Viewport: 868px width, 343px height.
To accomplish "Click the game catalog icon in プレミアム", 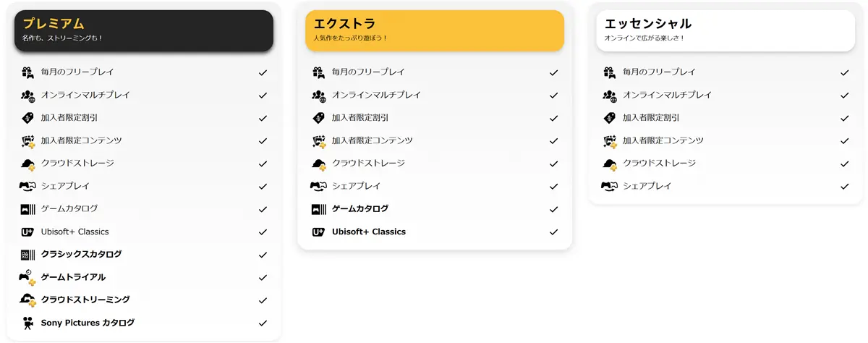I will pos(27,209).
